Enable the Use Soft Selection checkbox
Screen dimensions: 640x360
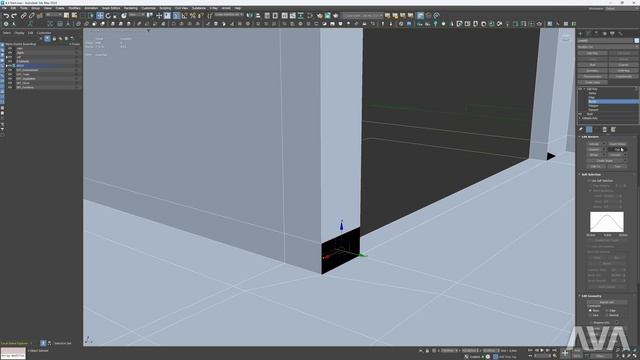click(x=590, y=180)
